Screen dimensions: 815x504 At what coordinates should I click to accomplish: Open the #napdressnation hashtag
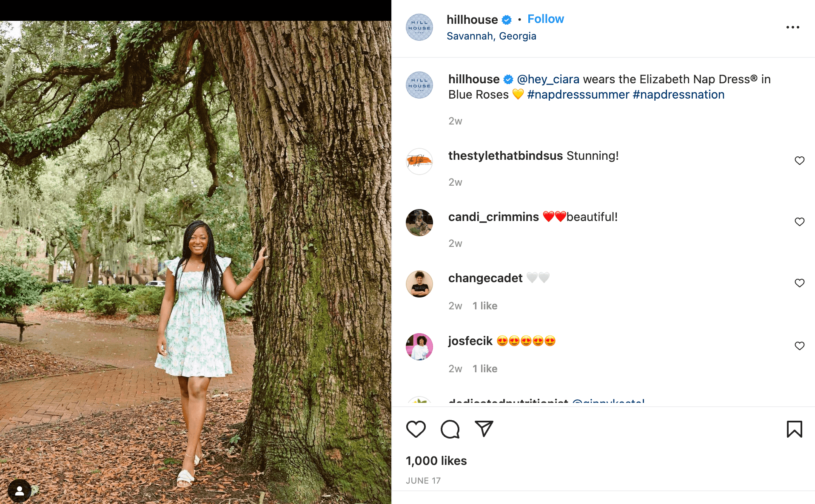(678, 95)
